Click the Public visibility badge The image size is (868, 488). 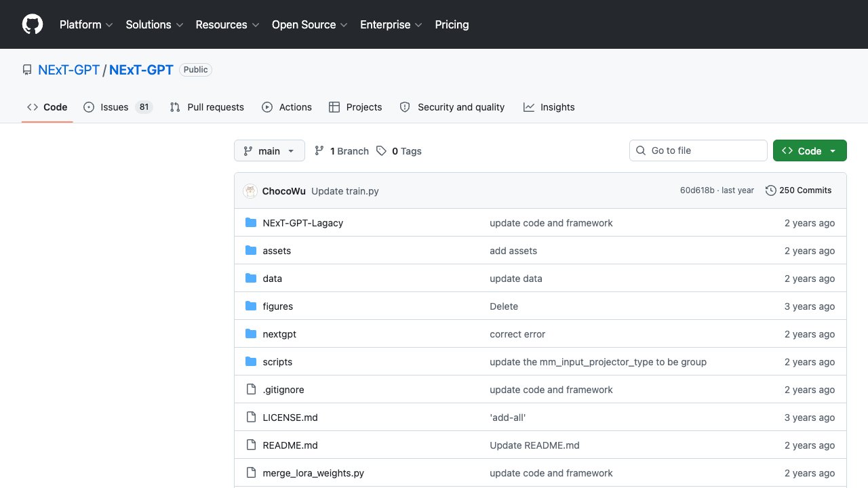tap(196, 70)
